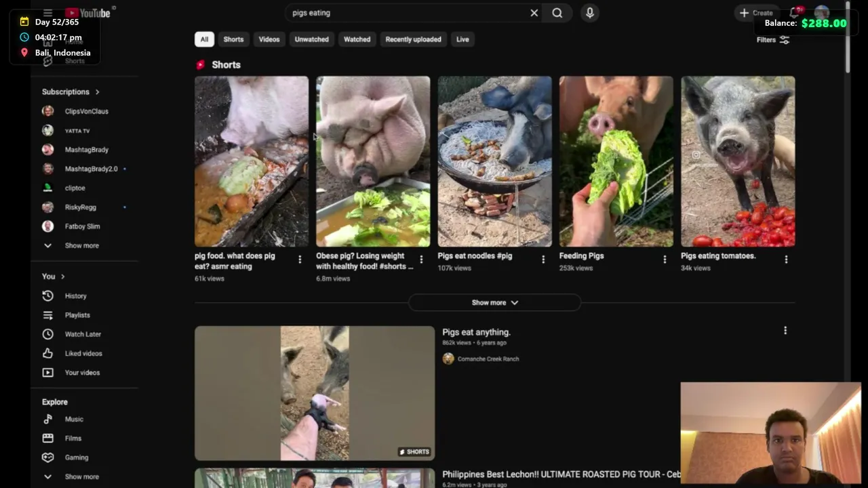
Task: Open 'Philippines Best Lechon!!' video title
Action: point(561,474)
